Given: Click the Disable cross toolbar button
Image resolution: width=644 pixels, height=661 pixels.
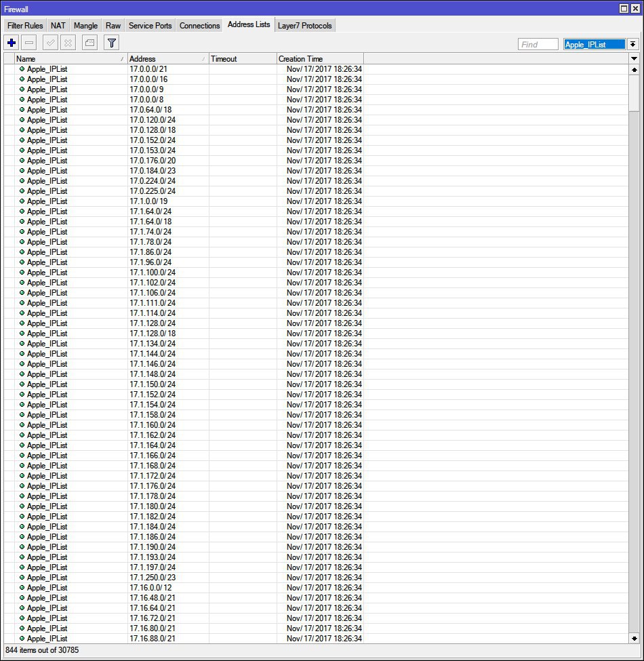Looking at the screenshot, I should point(68,43).
